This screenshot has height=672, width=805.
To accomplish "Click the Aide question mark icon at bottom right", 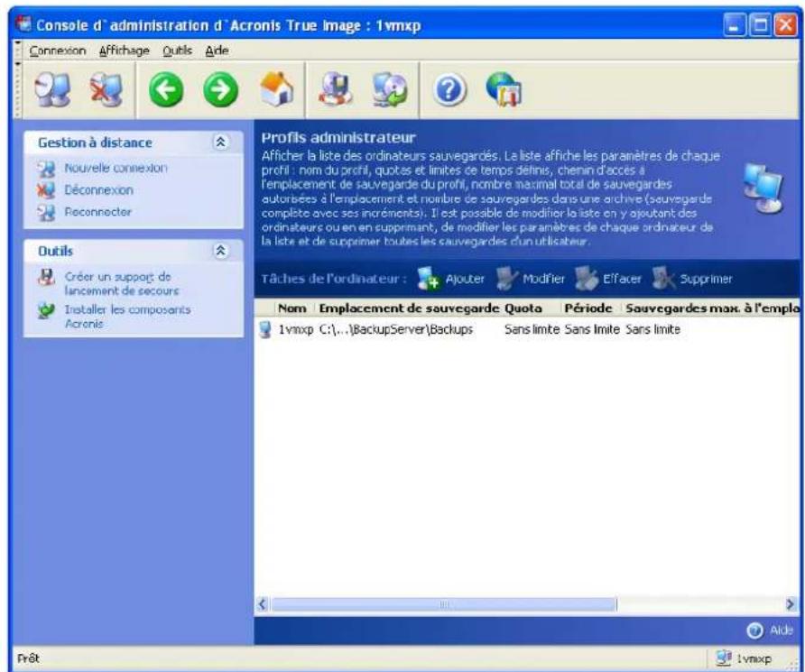I will tap(754, 631).
